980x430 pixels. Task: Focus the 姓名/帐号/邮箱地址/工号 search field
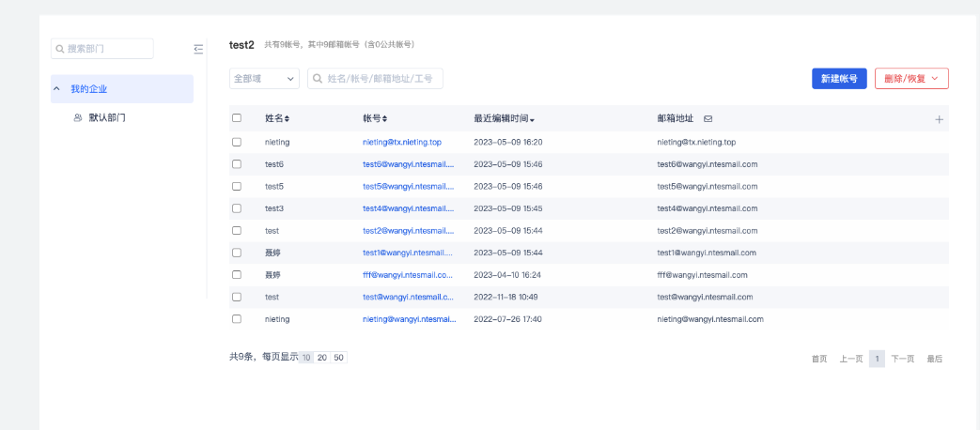375,79
